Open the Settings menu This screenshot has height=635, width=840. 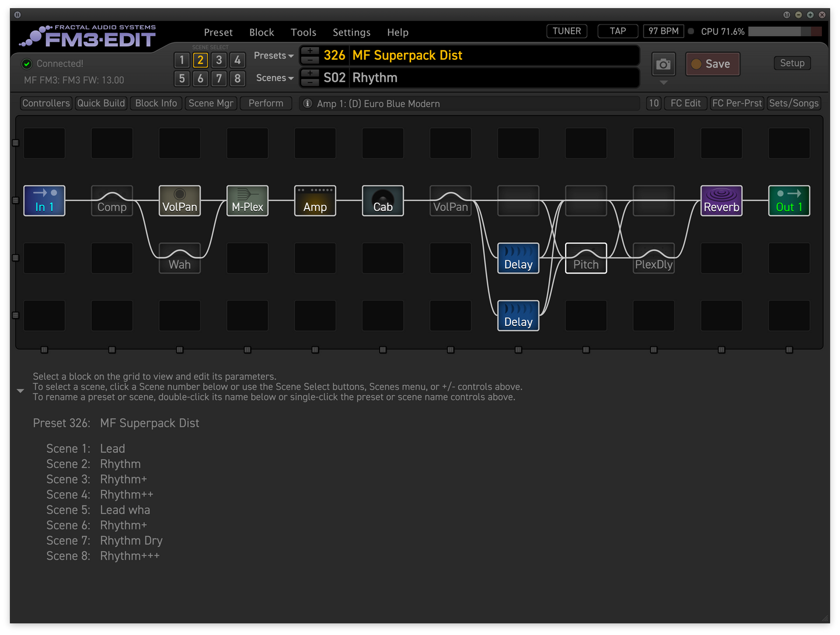click(352, 33)
